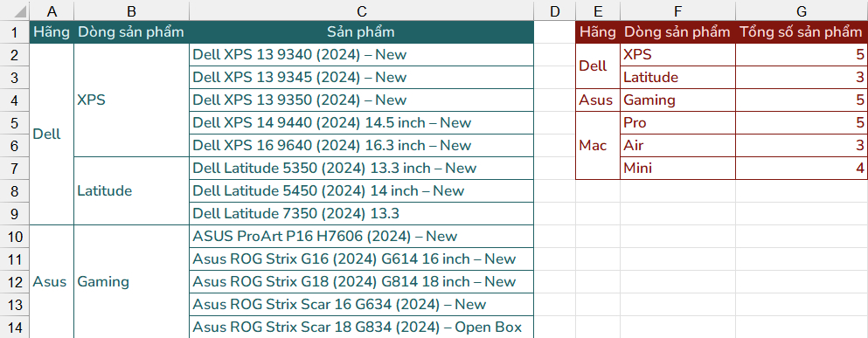Click cell "Asus ROG Strix G16 (2024) G614"
This screenshot has width=868, height=338.
362,259
